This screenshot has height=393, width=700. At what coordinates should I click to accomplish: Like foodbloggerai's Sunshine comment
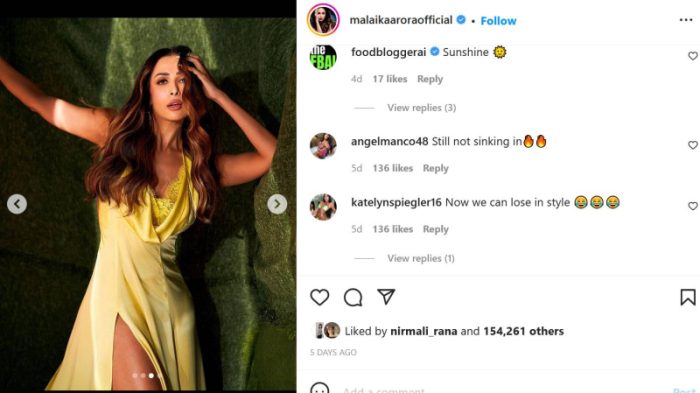pos(692,56)
